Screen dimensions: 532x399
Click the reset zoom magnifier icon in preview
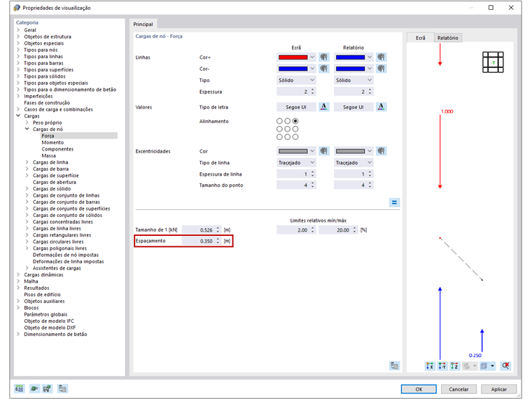pos(505,365)
